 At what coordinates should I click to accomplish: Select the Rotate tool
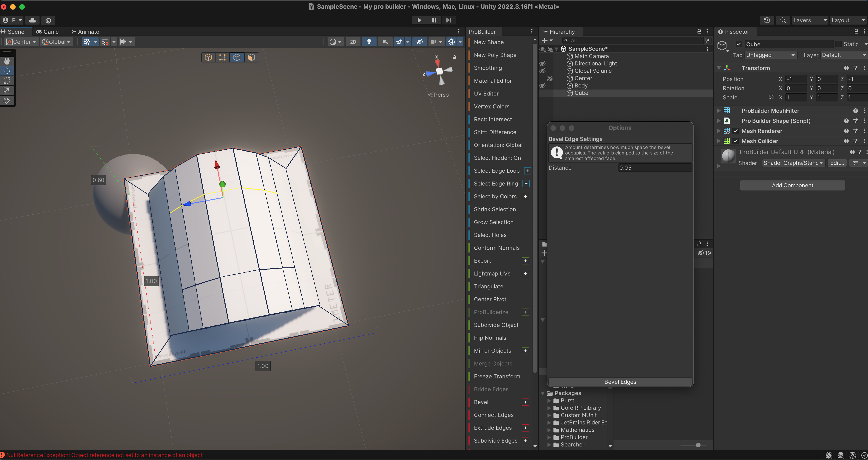(x=7, y=81)
